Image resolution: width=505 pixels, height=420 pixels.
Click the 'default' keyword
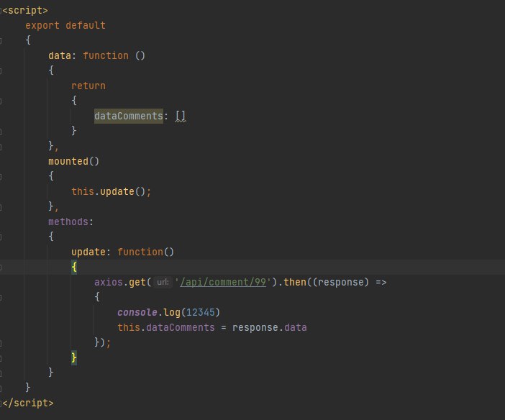pos(86,25)
